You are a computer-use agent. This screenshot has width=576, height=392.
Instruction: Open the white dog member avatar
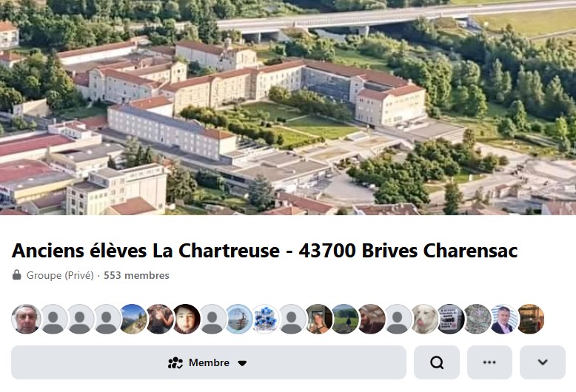(424, 319)
